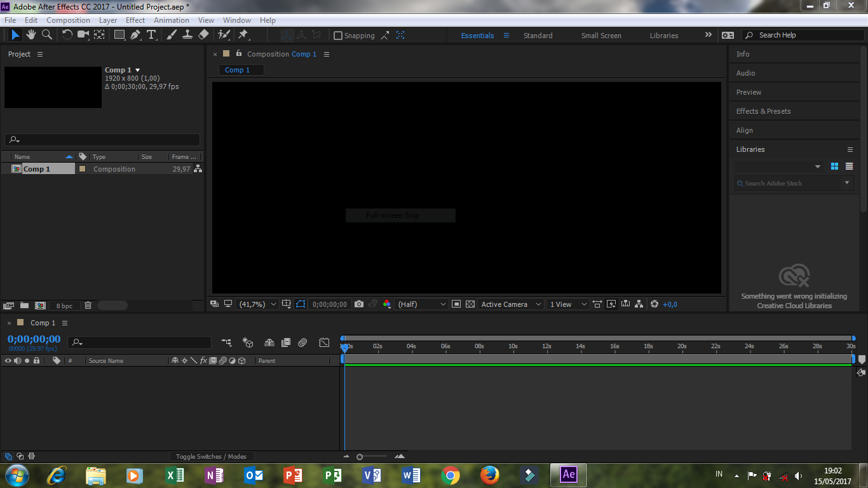Toggle Transparency Grid in the viewer
Screen dimensions: 868x488
(470, 304)
